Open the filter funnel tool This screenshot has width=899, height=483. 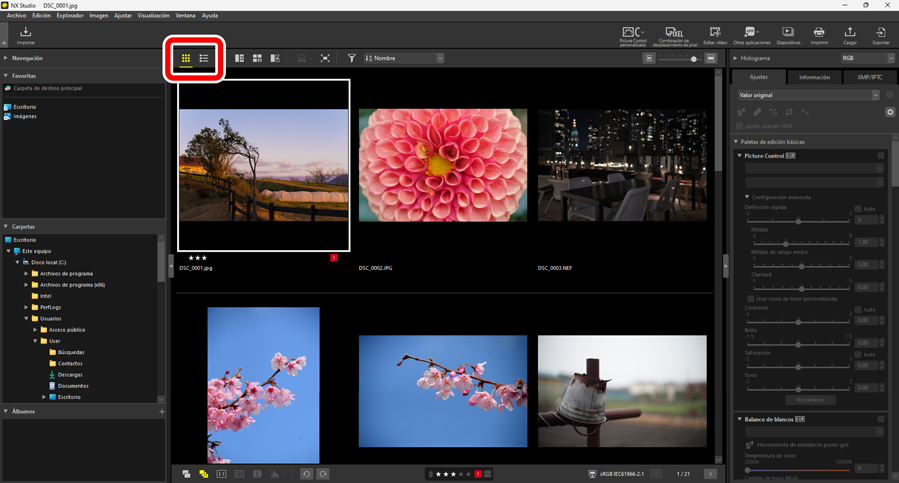[351, 59]
